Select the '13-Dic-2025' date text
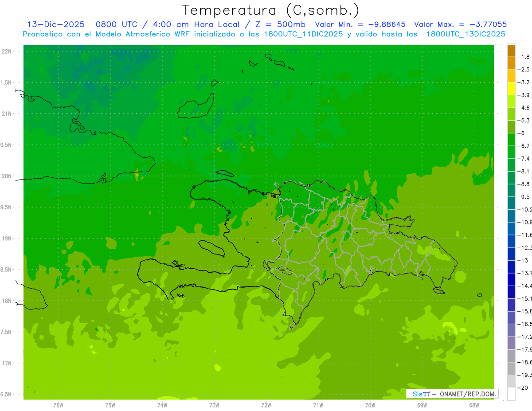 tap(55, 24)
